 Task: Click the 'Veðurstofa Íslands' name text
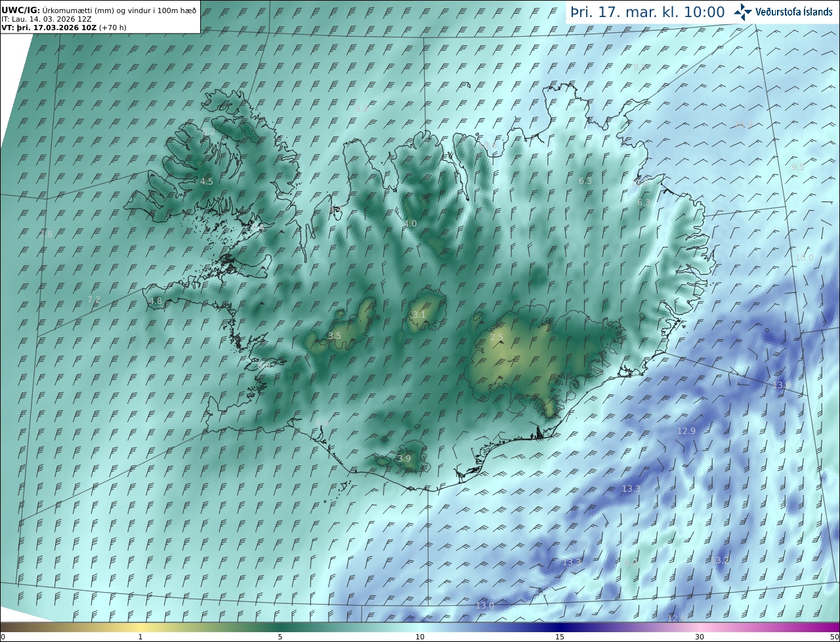point(794,12)
